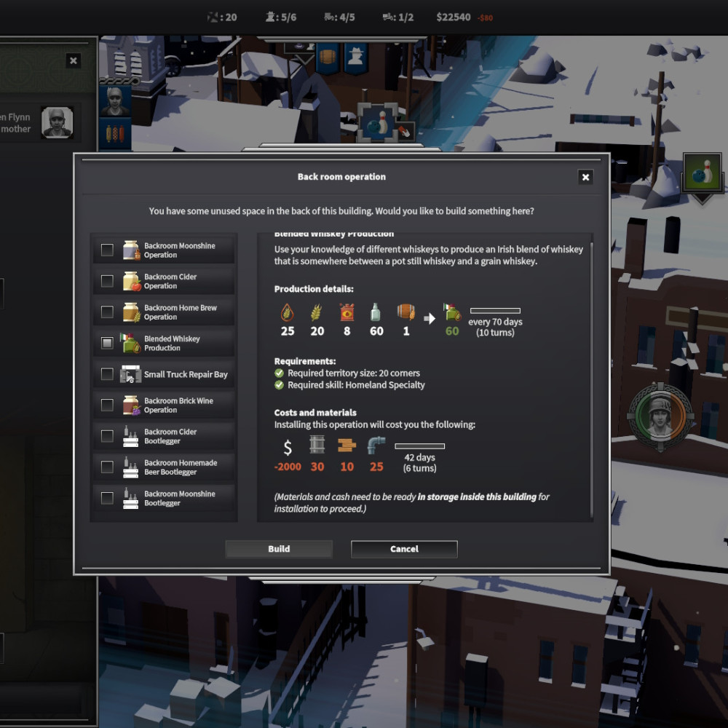Open the gangster hat banner icon

pos(355,58)
